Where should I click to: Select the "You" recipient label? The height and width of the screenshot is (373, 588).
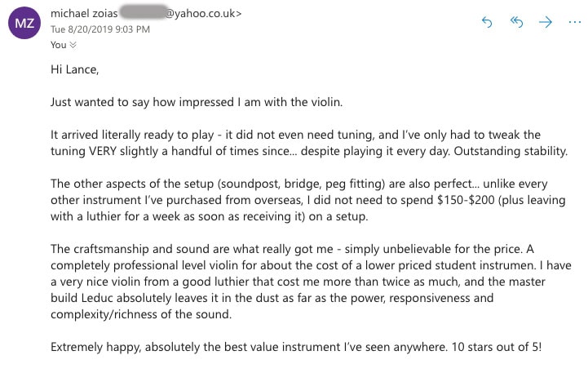coord(58,45)
